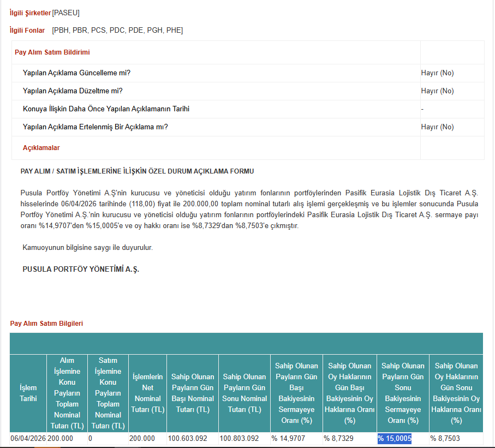This screenshot has height=448, width=495.
Task: Click the 'Açıklamalar' section label
Action: point(41,148)
